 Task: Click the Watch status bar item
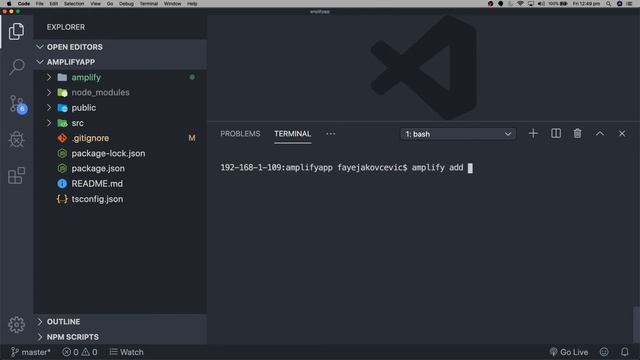click(127, 352)
